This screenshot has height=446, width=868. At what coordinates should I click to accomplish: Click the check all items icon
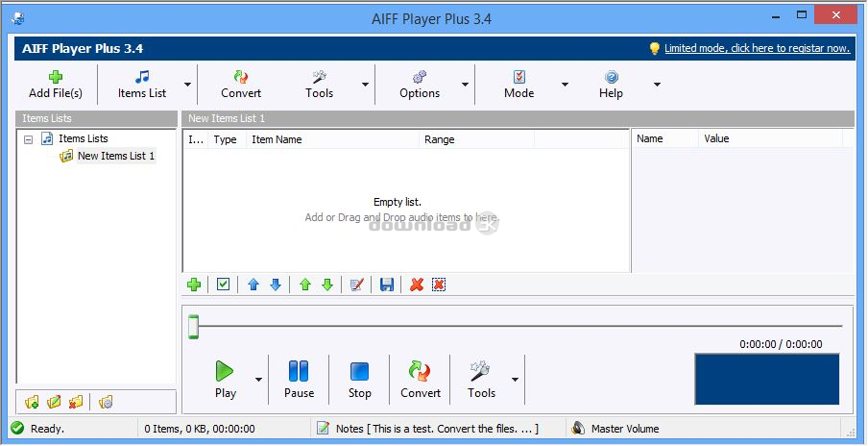pos(223,285)
